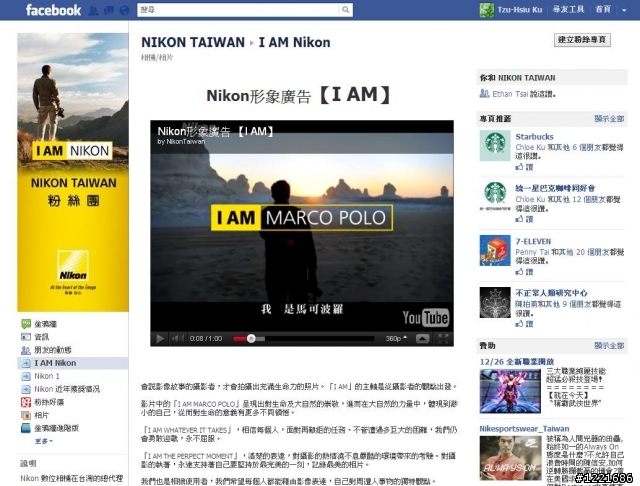The image size is (640, 486).
Task: Click the YouTube logo on video
Action: pyautogui.click(x=425, y=317)
